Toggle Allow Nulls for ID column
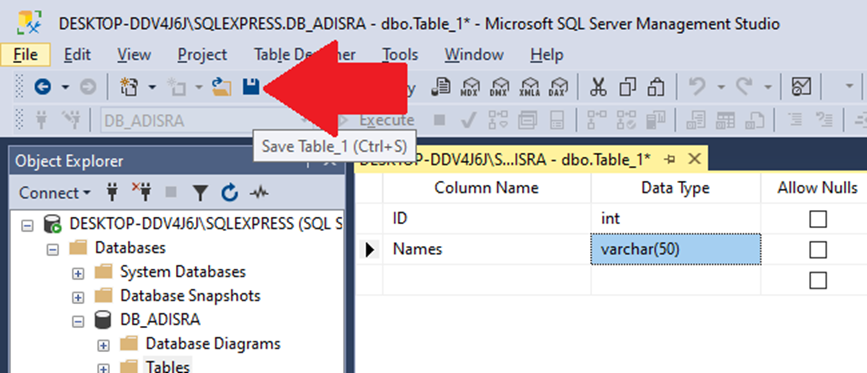867x373 pixels. [818, 219]
